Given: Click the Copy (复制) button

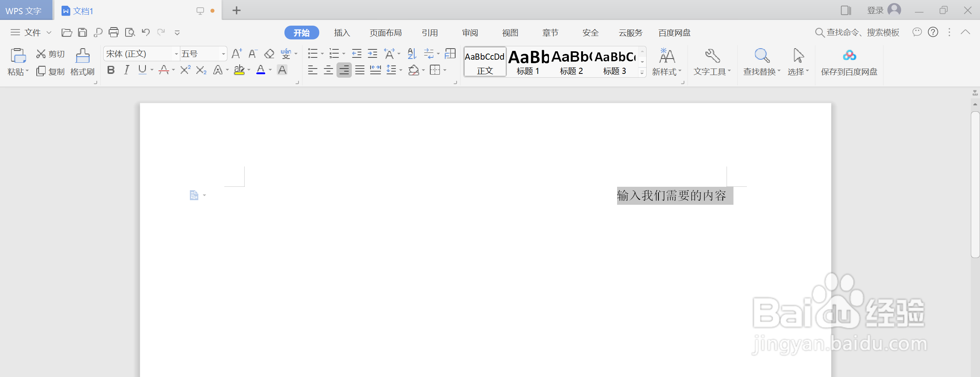Looking at the screenshot, I should [x=50, y=72].
